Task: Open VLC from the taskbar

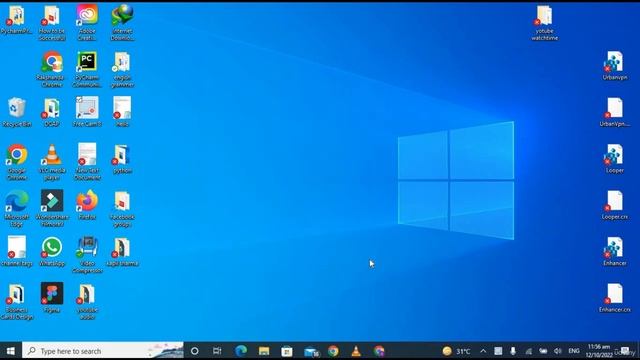Action: click(x=356, y=351)
